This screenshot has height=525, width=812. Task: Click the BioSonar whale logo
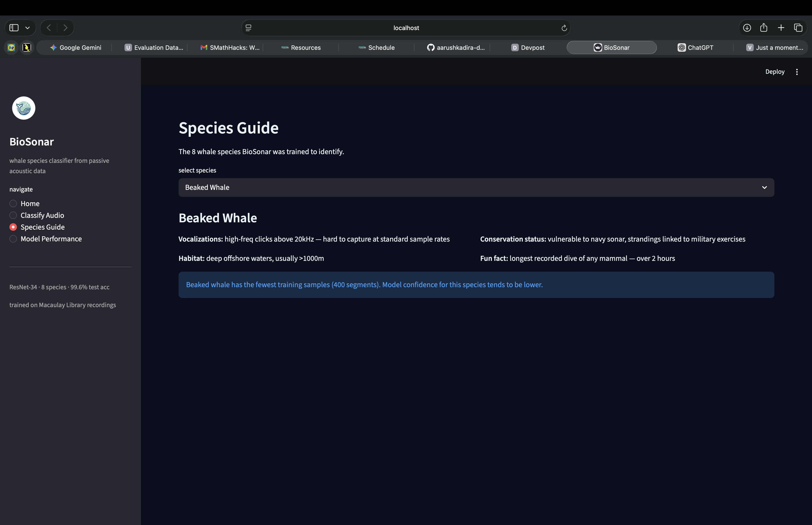(x=23, y=108)
